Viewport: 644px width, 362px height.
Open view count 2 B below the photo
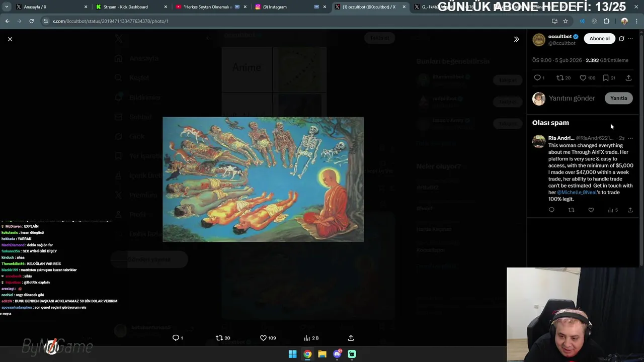point(311,338)
